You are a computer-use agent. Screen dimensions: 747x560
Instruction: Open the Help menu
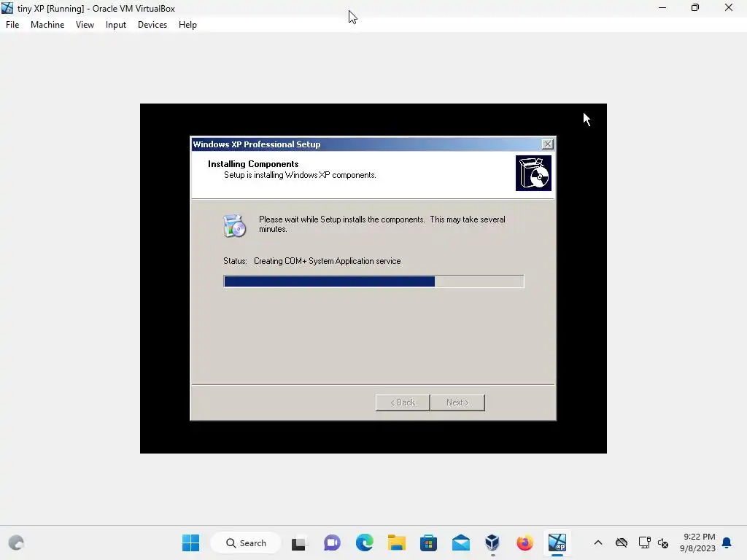coord(187,25)
